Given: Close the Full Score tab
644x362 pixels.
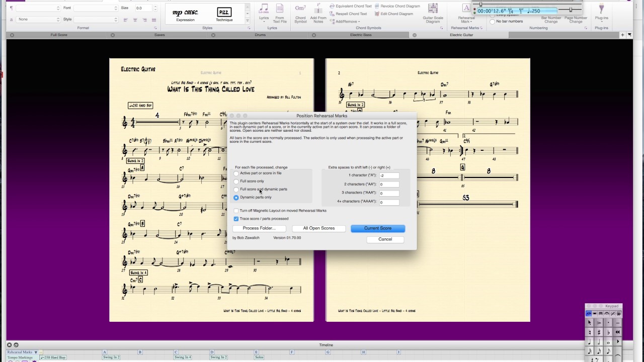Looking at the screenshot, I should click(12, 35).
